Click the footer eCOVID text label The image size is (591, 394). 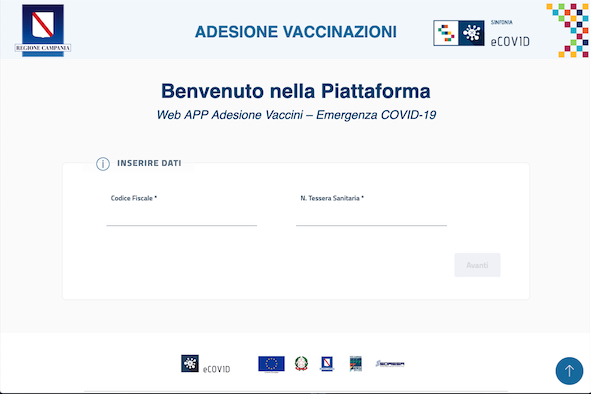216,369
